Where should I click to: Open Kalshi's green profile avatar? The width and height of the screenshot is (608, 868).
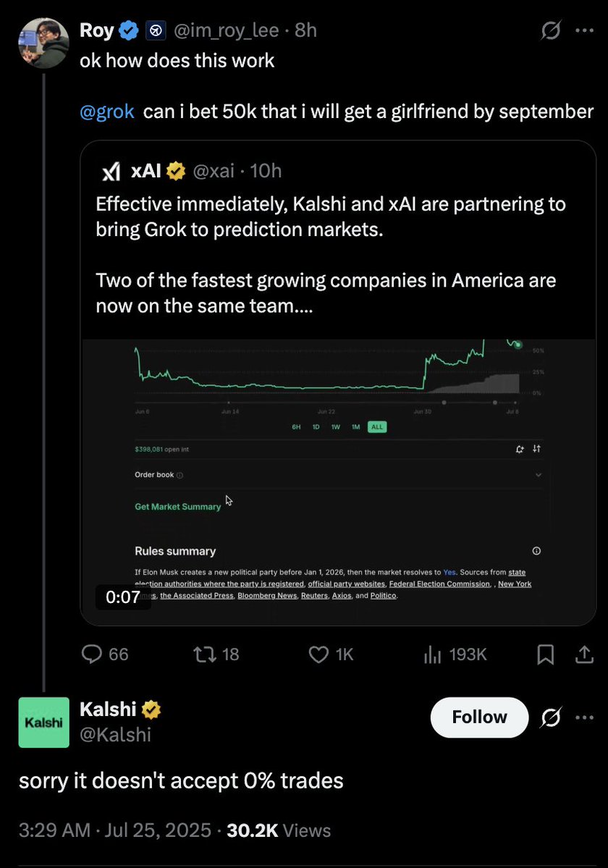tap(43, 722)
